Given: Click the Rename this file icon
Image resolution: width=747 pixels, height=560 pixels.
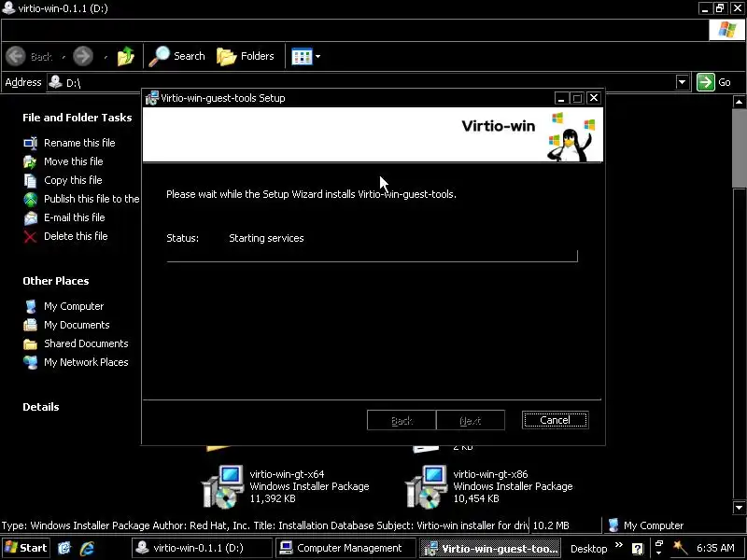Looking at the screenshot, I should (x=31, y=143).
